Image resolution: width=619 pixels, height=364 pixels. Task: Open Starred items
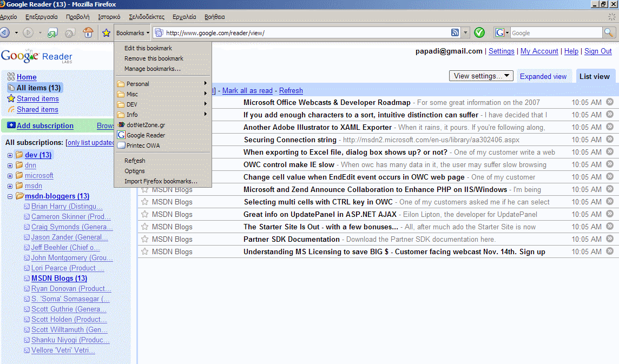(x=37, y=98)
